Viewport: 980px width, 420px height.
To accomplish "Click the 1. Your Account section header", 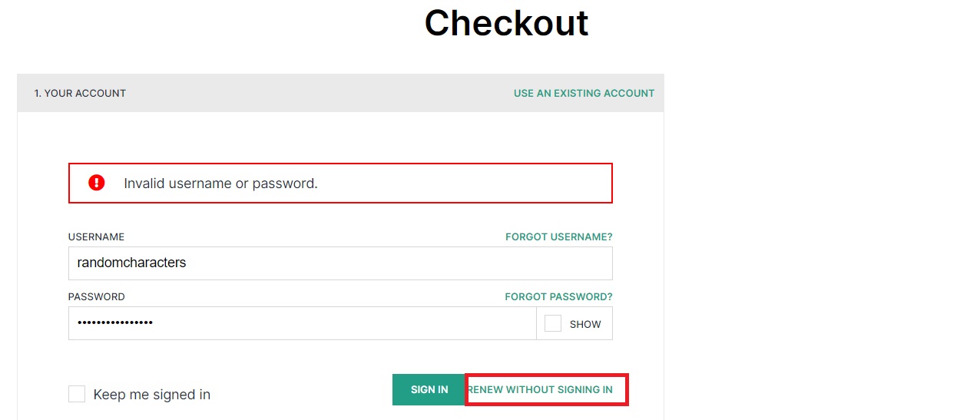I will [x=80, y=93].
